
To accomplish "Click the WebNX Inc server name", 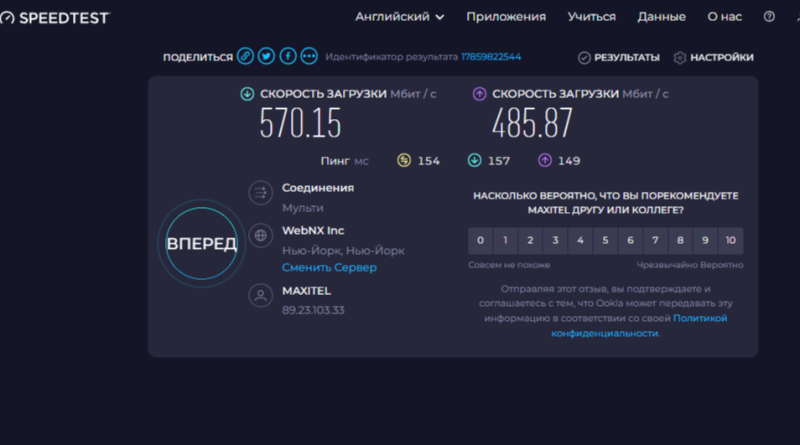I will click(313, 231).
